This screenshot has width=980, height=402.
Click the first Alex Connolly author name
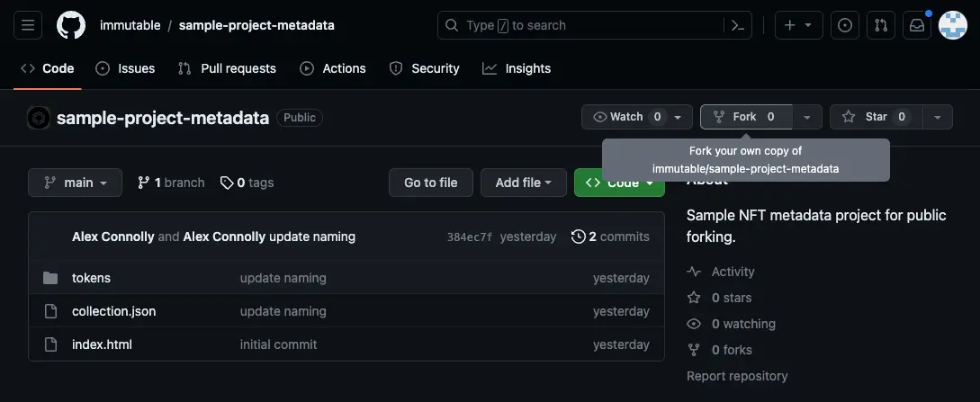click(113, 237)
